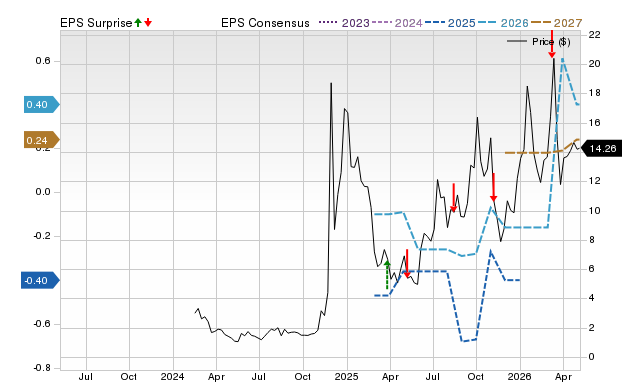Click the EPS Consensus legend label
This screenshot has height=382, width=640.
tap(265, 23)
